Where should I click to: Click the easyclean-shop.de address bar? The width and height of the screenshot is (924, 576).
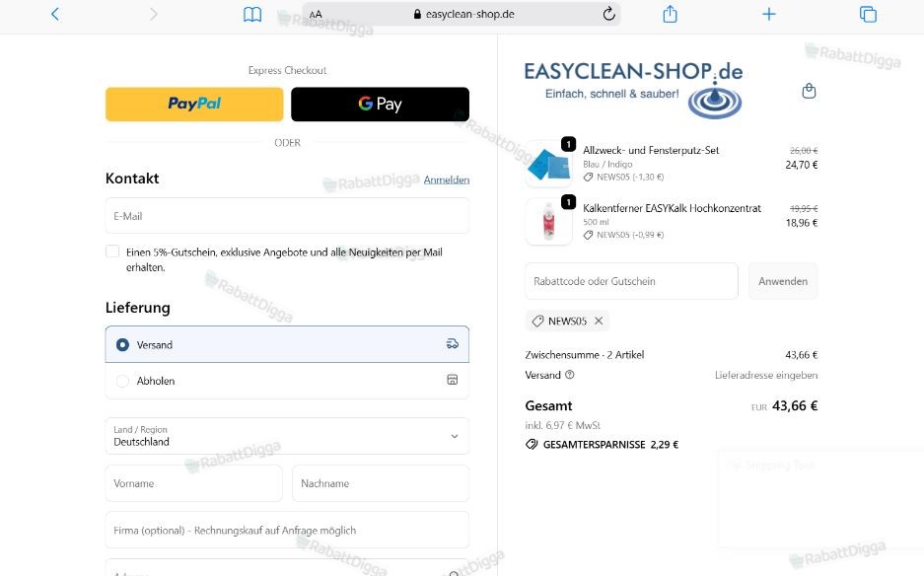point(462,14)
